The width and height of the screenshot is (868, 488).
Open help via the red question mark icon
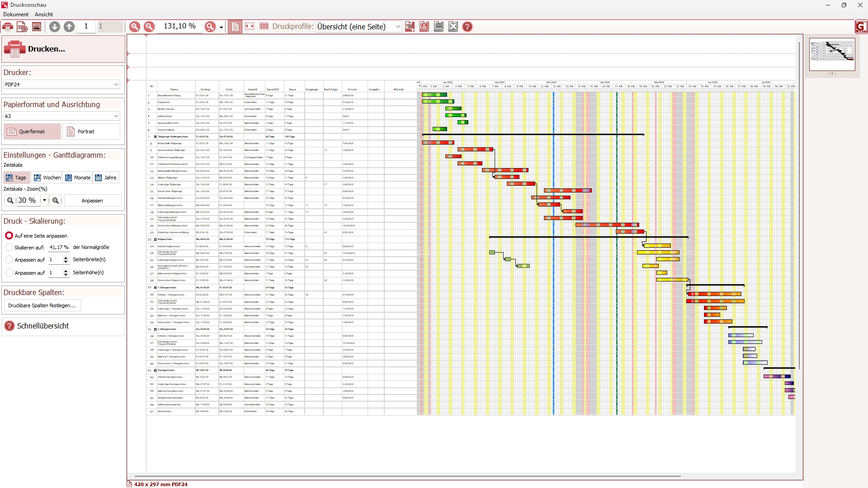click(467, 27)
